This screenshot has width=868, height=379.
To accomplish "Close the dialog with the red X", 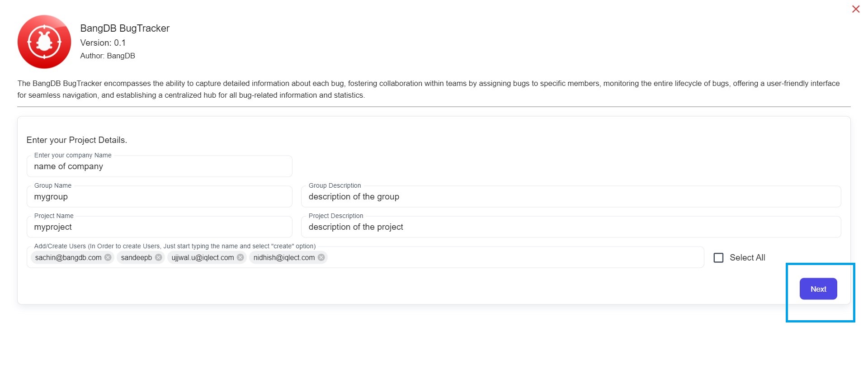I will (856, 9).
